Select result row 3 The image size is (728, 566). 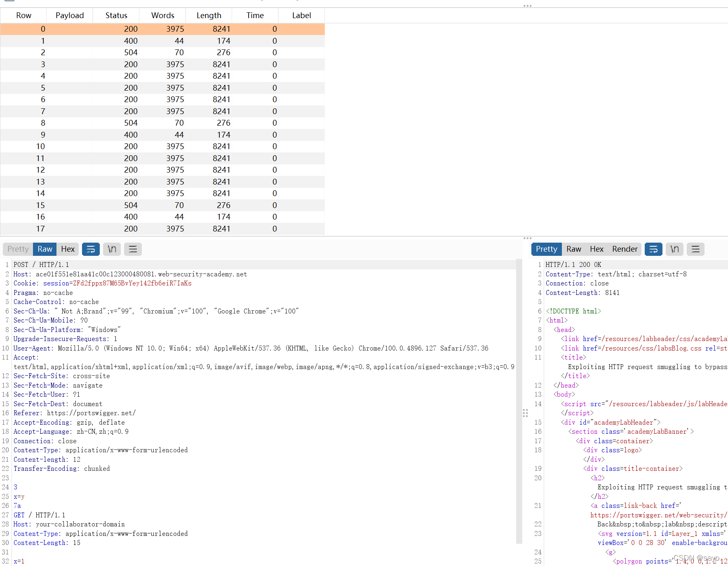[162, 64]
